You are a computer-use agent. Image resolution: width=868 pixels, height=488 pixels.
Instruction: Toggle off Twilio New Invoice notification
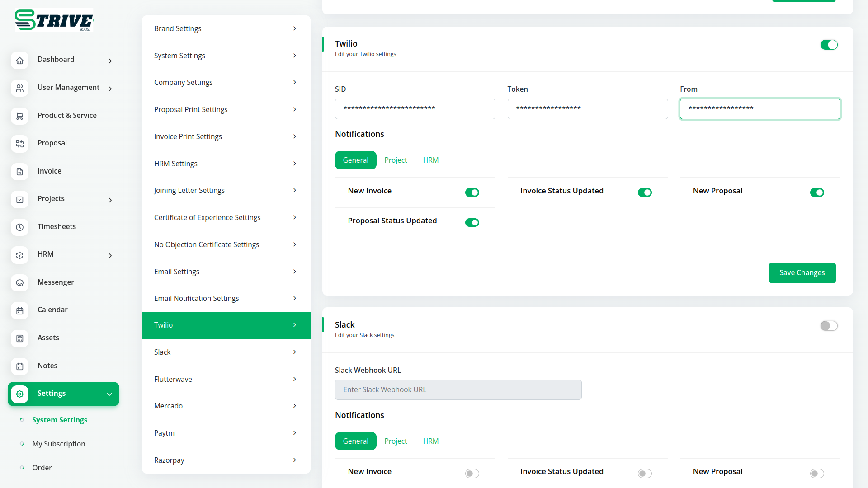(x=472, y=192)
